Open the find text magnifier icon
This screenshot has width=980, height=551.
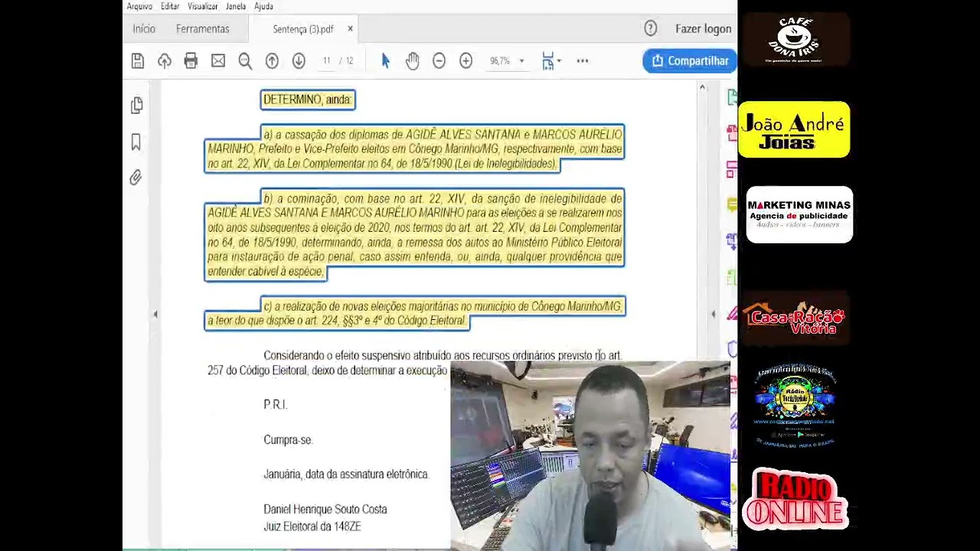[x=245, y=61]
